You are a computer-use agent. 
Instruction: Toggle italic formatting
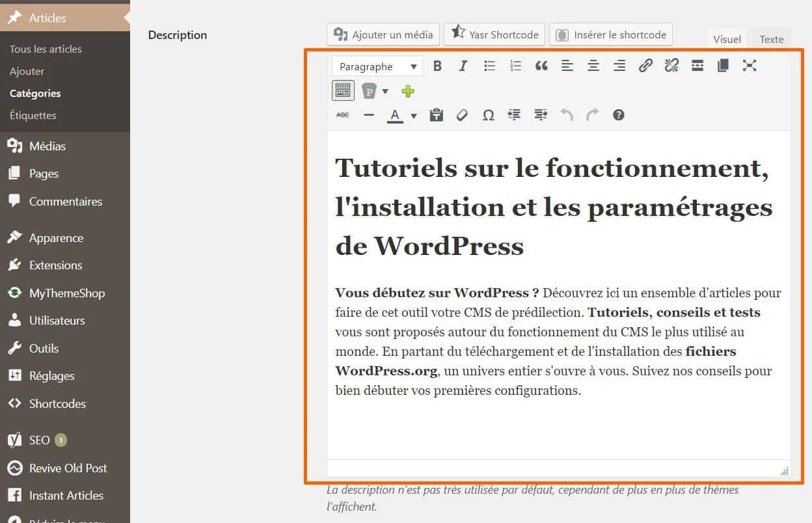[x=463, y=66]
